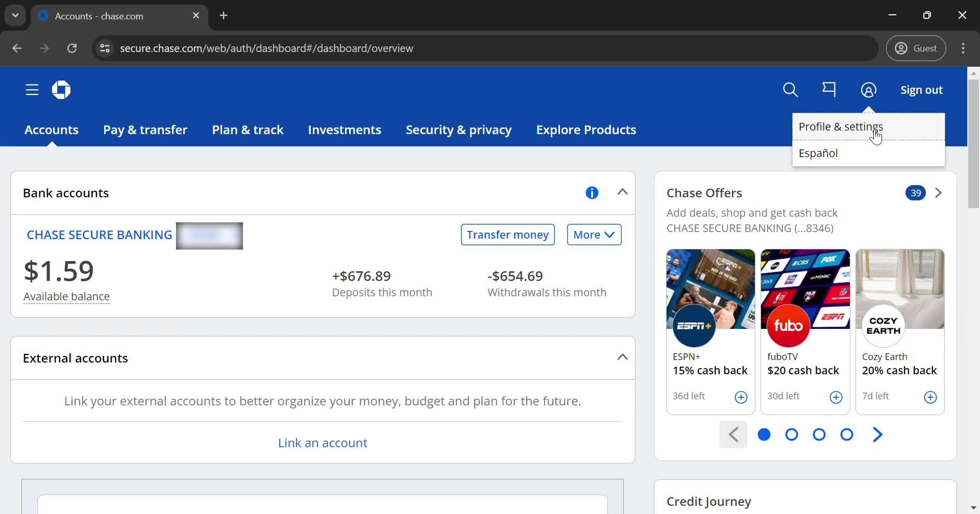Select the second Chase Offers carousel dot
This screenshot has width=980, height=514.
792,434
